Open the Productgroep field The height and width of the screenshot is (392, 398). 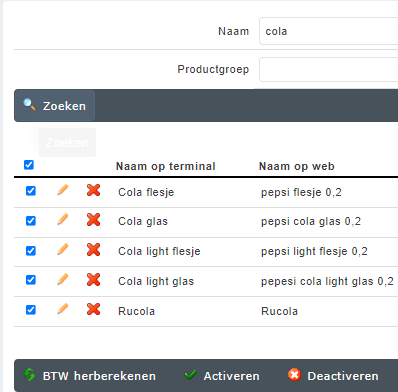click(x=329, y=69)
